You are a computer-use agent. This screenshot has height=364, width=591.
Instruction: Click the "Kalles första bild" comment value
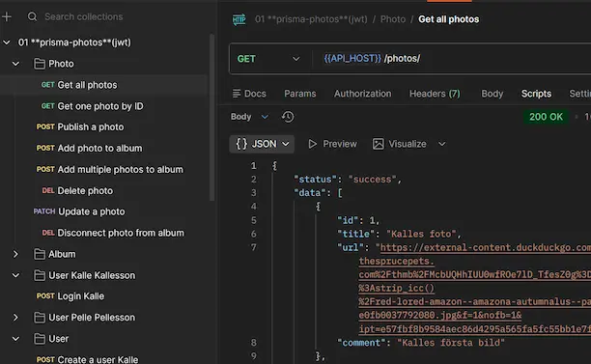point(451,343)
